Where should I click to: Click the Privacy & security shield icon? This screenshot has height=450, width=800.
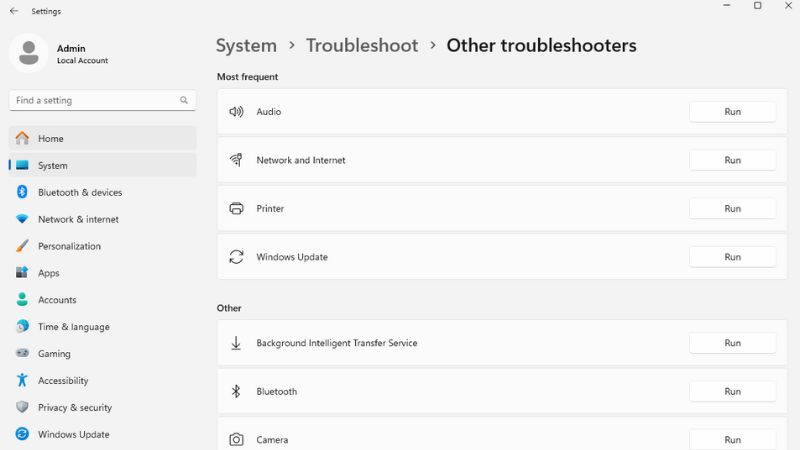pos(22,407)
